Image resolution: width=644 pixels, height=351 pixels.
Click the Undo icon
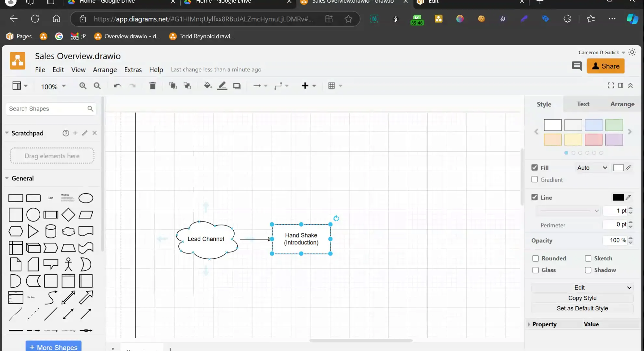click(117, 85)
